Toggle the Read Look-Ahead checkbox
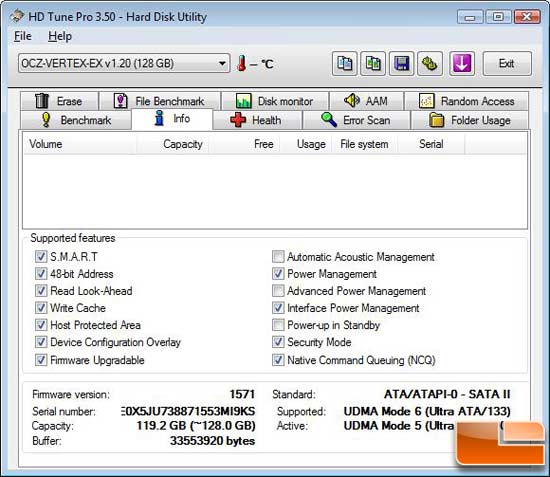Image resolution: width=550 pixels, height=477 pixels. click(x=41, y=290)
